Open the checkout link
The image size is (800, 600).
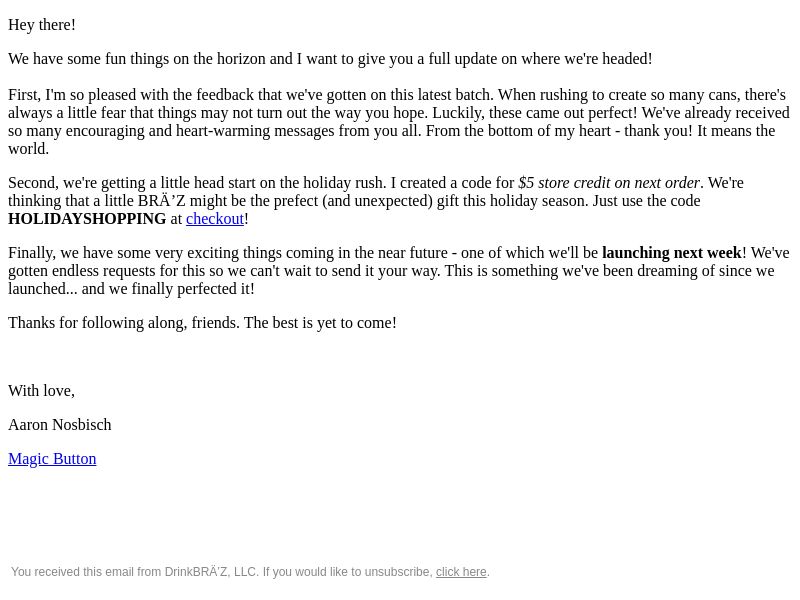(215, 219)
